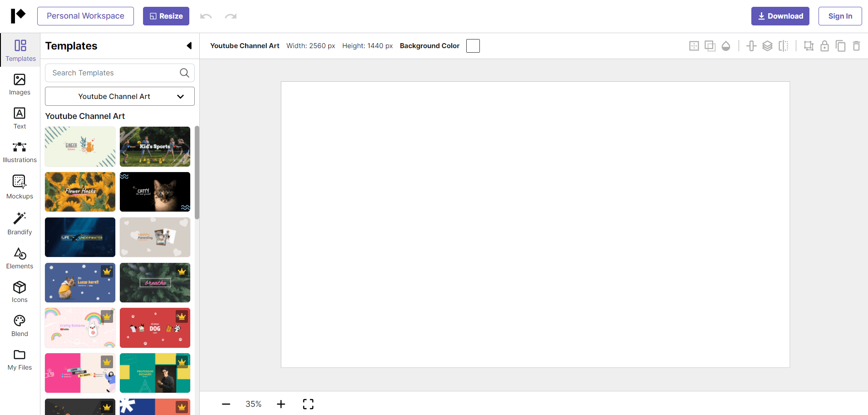This screenshot has width=868, height=415.
Task: Open the Mockups panel
Action: [x=19, y=185]
